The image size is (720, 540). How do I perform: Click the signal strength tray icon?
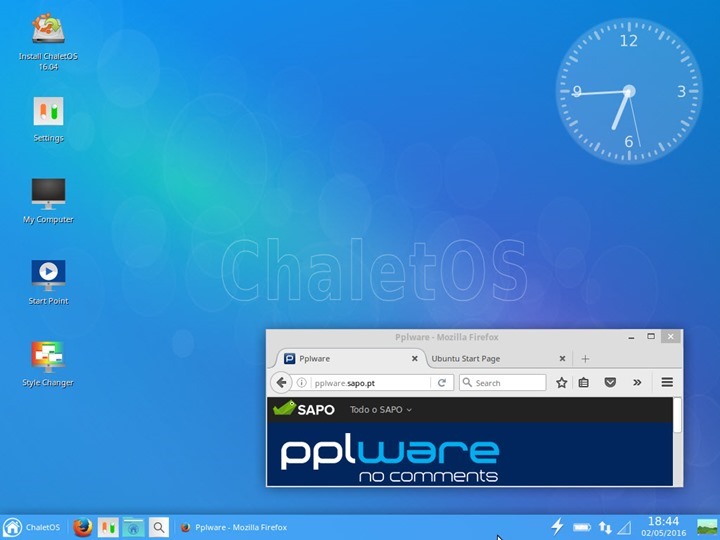coord(624,528)
